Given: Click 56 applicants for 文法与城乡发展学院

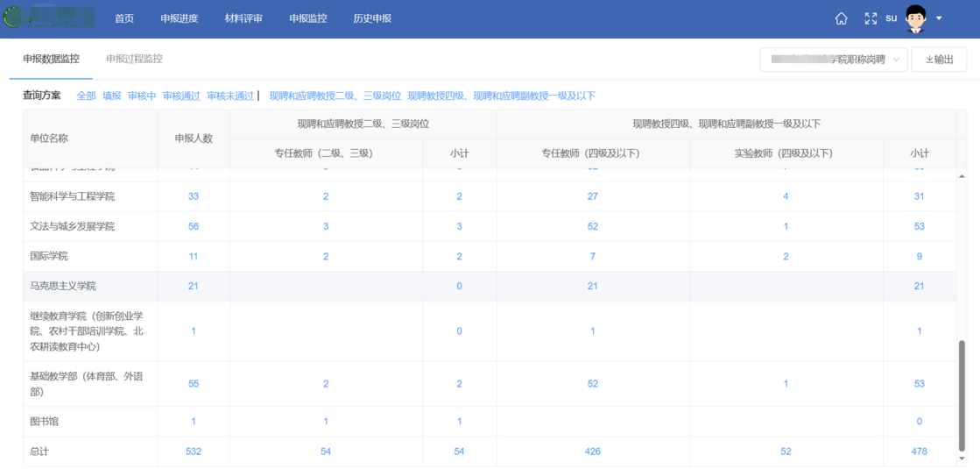Looking at the screenshot, I should (x=194, y=226).
